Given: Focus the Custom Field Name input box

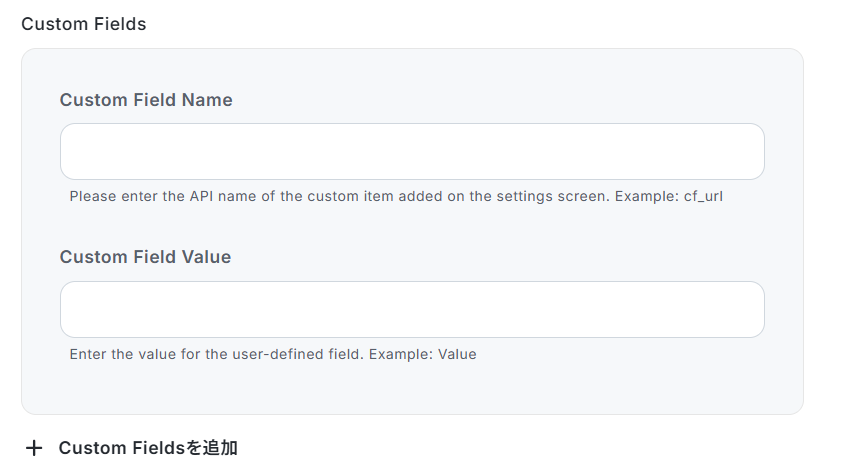Looking at the screenshot, I should (412, 152).
